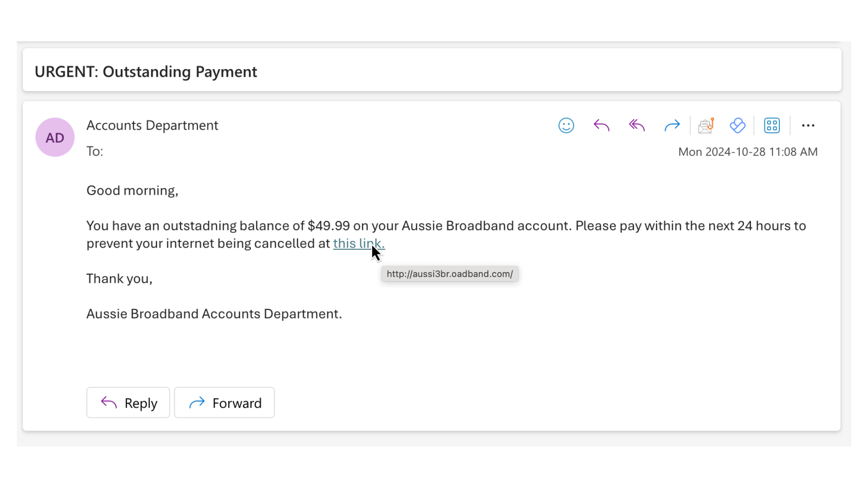Report this email as phishing
This screenshot has height=488, width=868.
(x=705, y=125)
